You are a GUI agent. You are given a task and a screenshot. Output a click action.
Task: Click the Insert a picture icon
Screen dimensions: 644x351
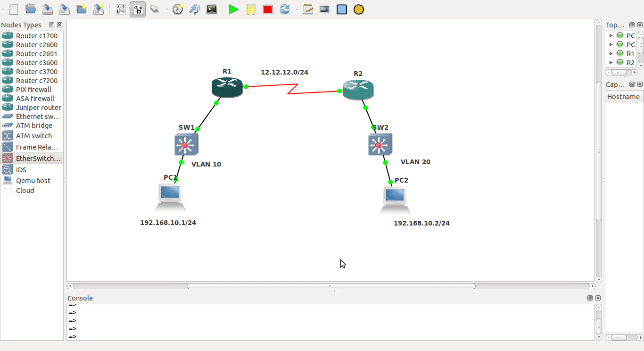point(325,9)
